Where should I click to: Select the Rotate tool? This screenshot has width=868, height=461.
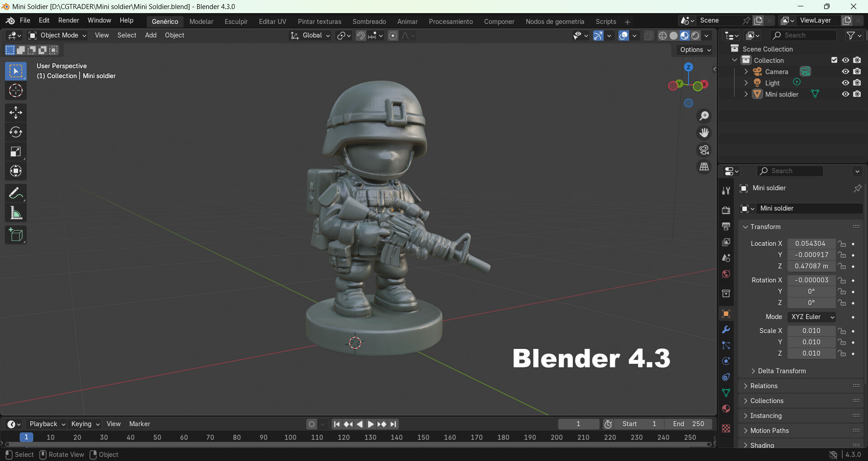16,132
